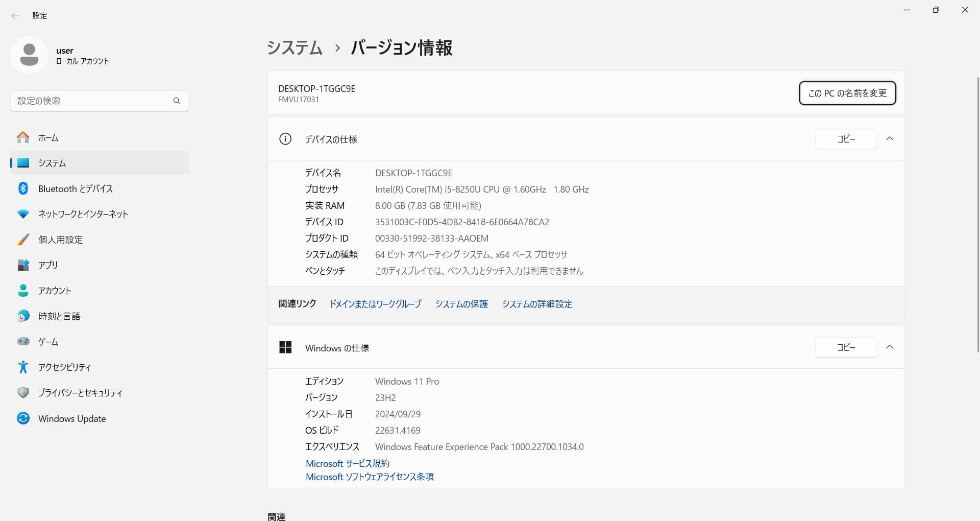The image size is (980, 521).
Task: Click the 時刻と言語 globe clock icon
Action: click(x=23, y=316)
